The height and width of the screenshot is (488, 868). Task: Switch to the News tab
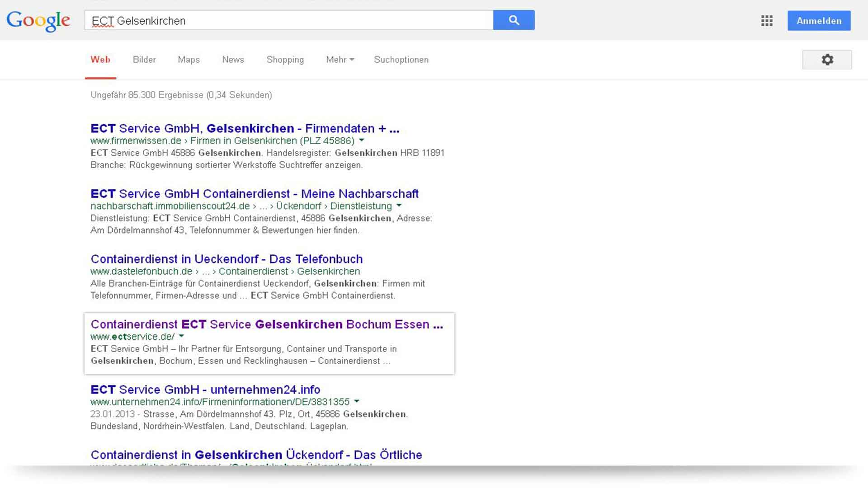click(233, 60)
